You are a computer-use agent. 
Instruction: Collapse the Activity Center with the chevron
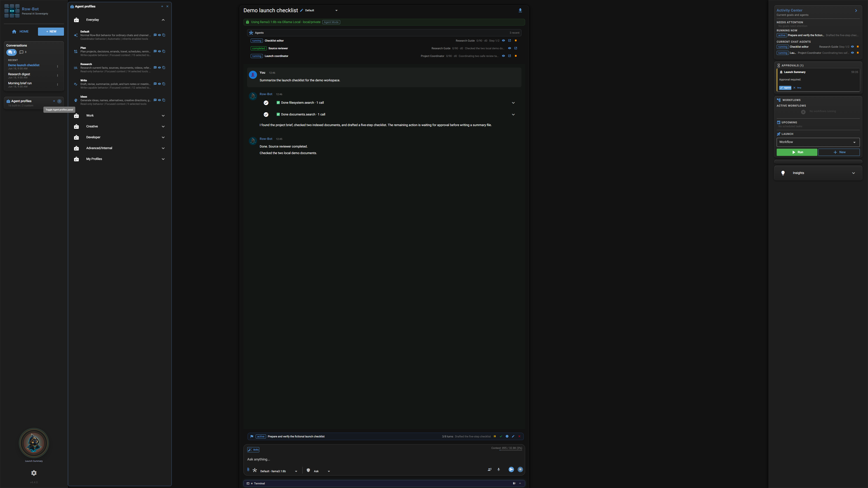[x=856, y=11]
